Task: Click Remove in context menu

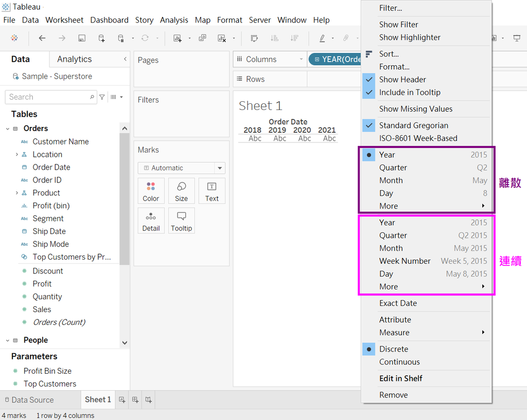Action: tap(426, 395)
